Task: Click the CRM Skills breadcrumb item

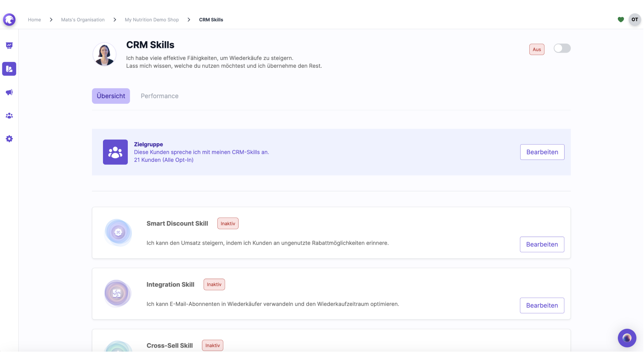Action: pyautogui.click(x=211, y=20)
